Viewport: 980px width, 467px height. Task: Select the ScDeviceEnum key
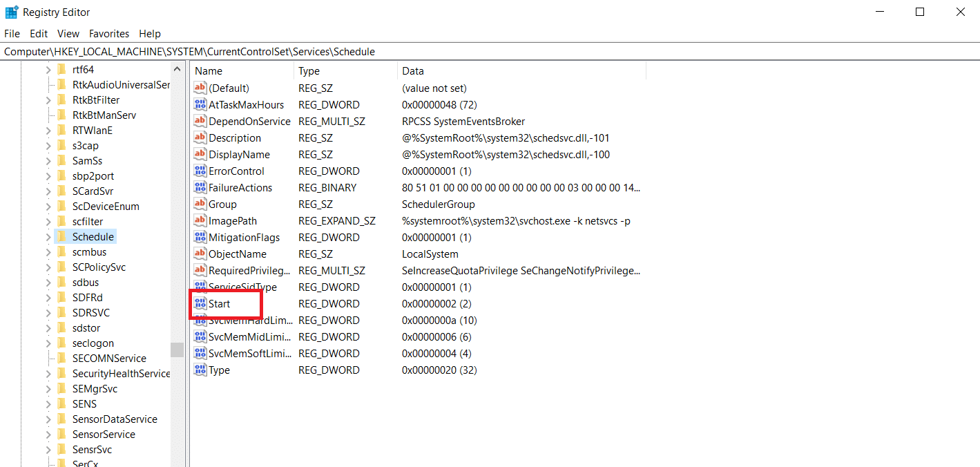[x=106, y=207]
